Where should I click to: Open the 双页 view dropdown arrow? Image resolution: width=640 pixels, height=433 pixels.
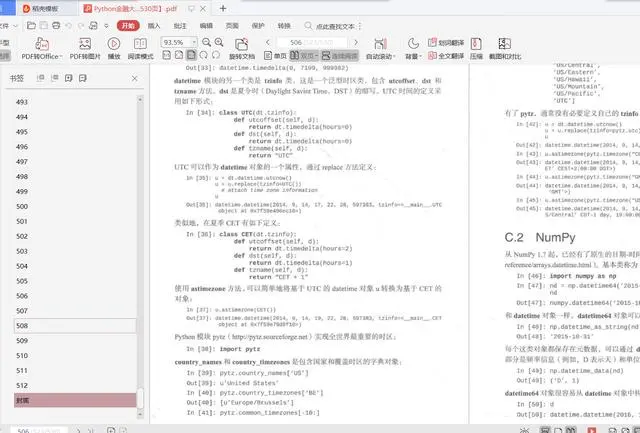tap(317, 56)
